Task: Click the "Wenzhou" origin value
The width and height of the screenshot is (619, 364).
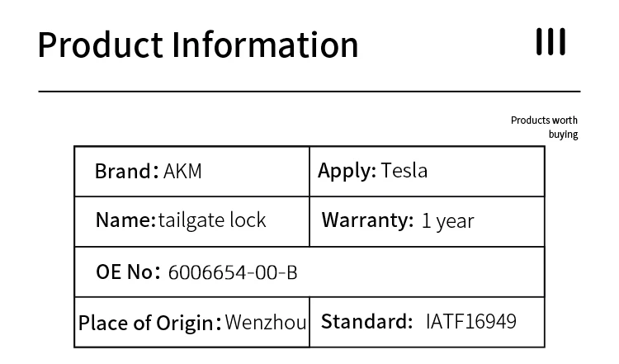Action: [x=266, y=322]
